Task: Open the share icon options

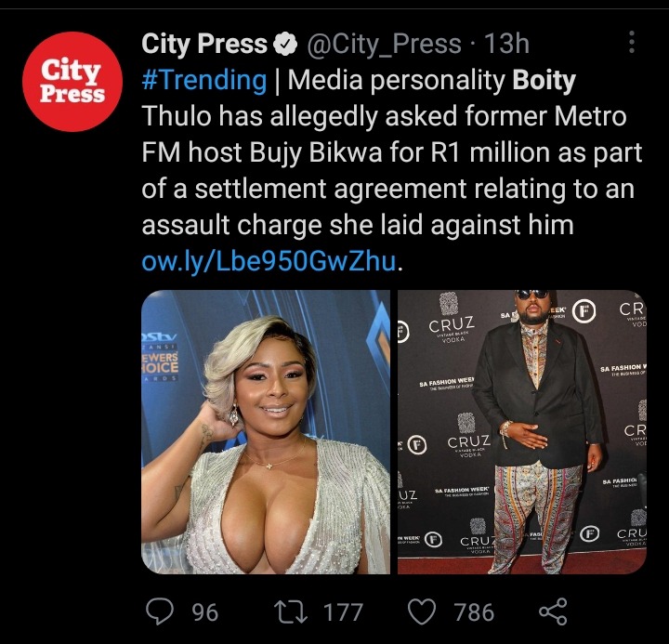Action: 554,611
